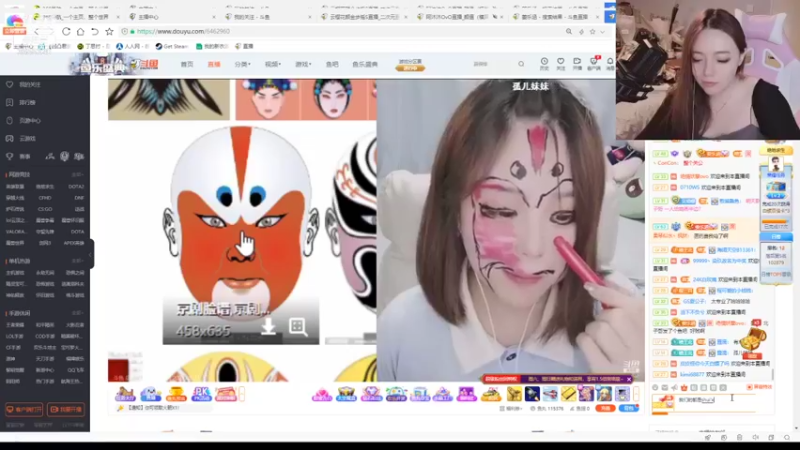The image size is (800, 450).
Task: Click the 日榜 tab in side panel
Action: 776,237
